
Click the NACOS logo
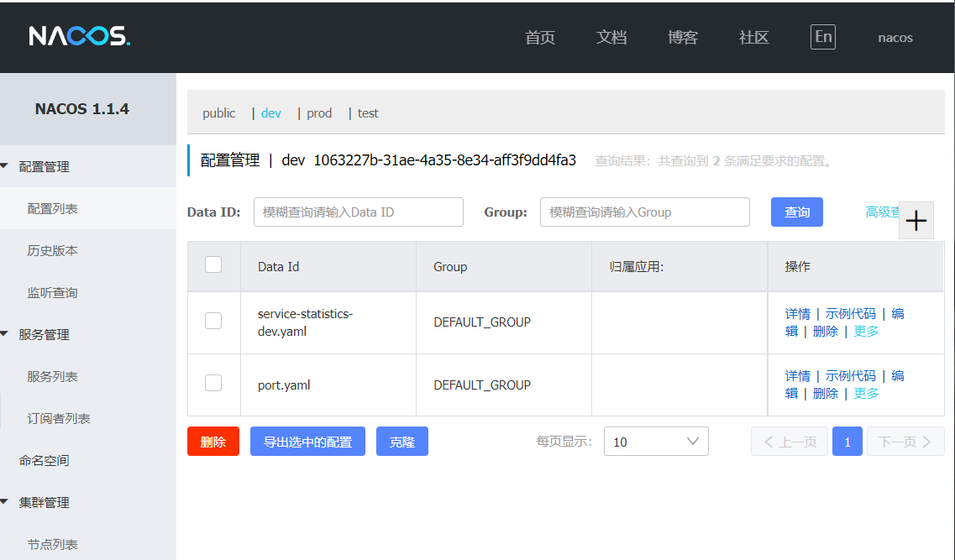(x=79, y=36)
